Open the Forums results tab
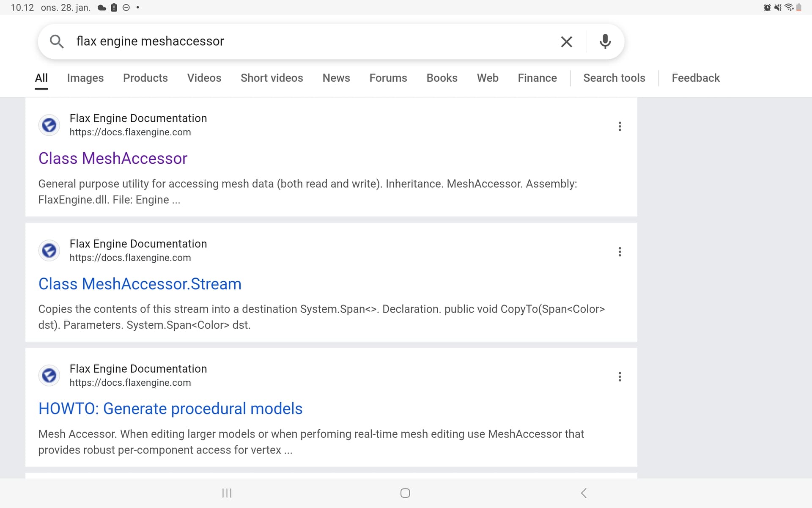Screen dimensions: 812x508 (388, 78)
